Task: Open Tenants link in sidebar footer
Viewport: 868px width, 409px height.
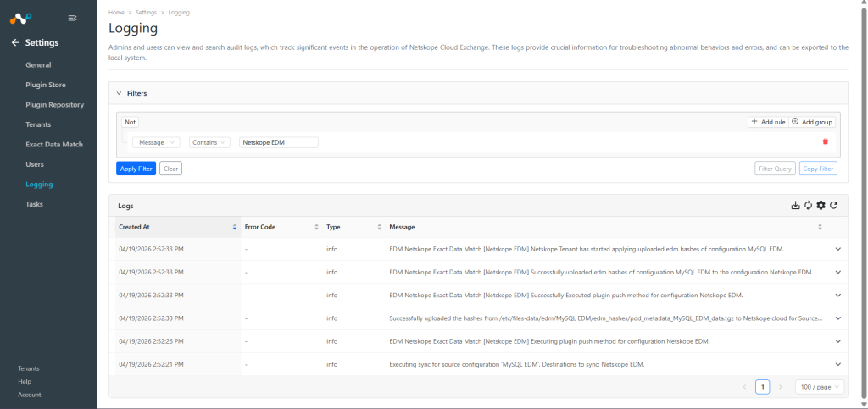Action: coord(29,368)
